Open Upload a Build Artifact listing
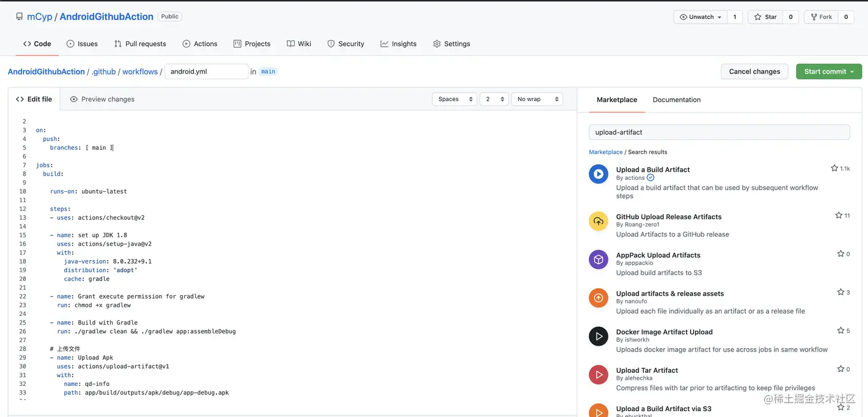The height and width of the screenshot is (417, 868). tap(653, 169)
